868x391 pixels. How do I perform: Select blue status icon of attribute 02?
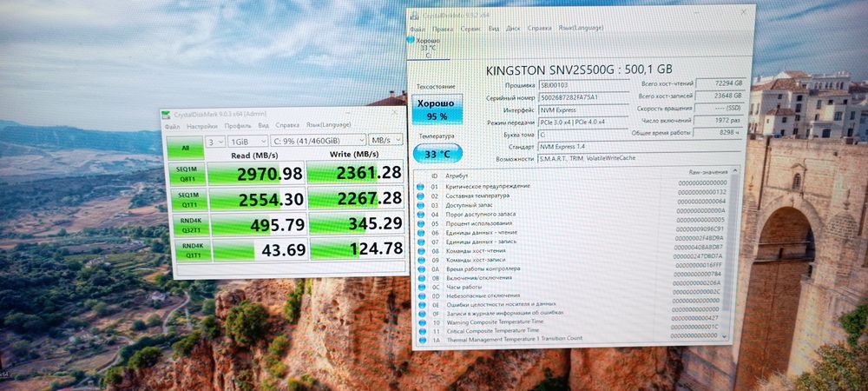click(x=421, y=196)
